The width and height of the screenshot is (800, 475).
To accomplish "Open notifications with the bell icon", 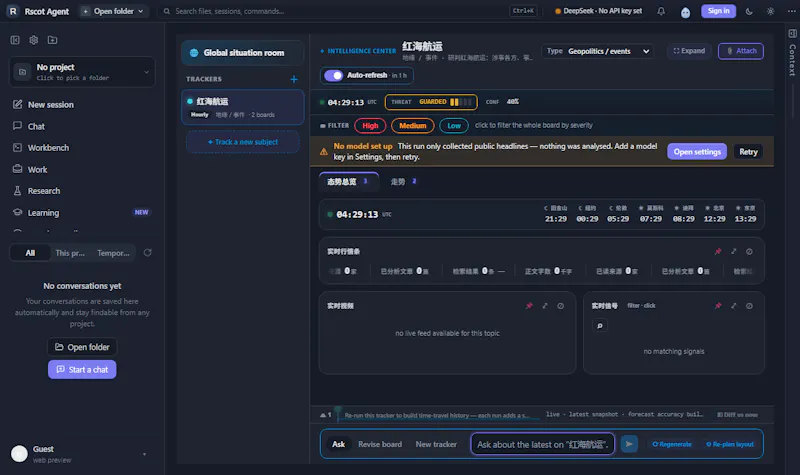I will click(661, 11).
